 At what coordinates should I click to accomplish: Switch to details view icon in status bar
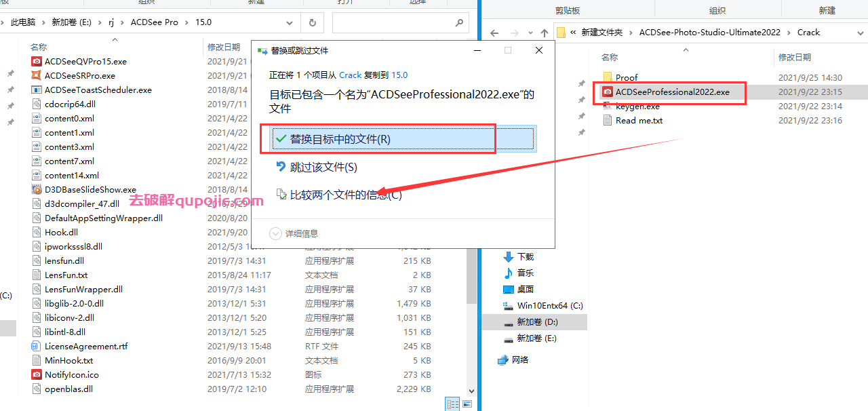pos(452,404)
